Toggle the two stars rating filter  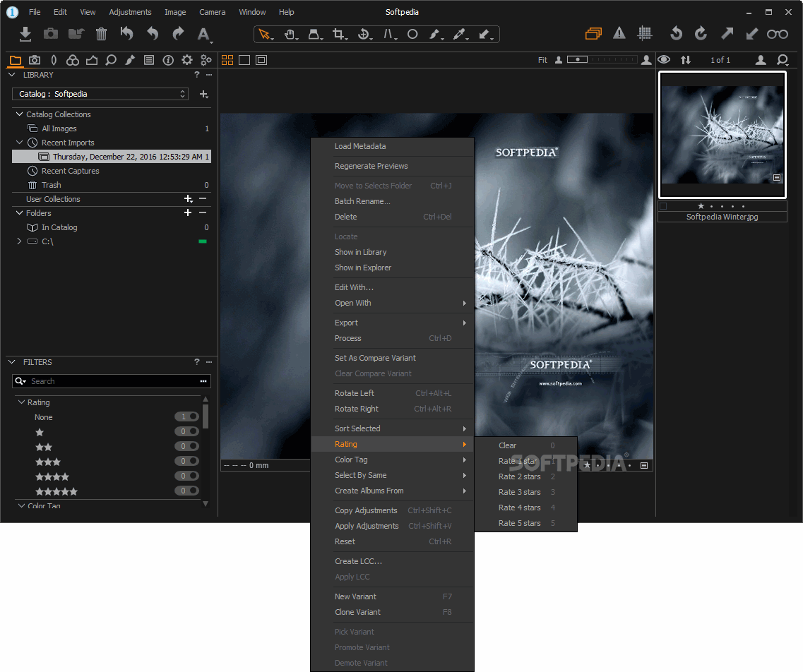186,446
